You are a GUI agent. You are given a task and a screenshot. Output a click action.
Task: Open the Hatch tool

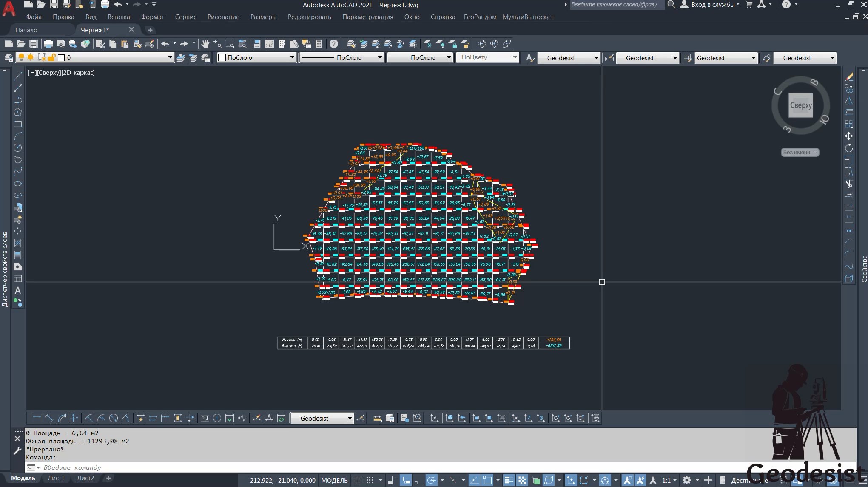[x=18, y=243]
